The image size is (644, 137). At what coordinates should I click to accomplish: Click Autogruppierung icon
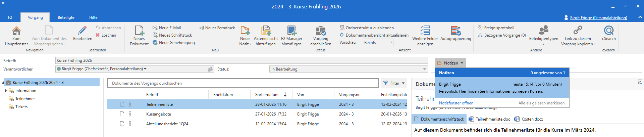(x=455, y=31)
